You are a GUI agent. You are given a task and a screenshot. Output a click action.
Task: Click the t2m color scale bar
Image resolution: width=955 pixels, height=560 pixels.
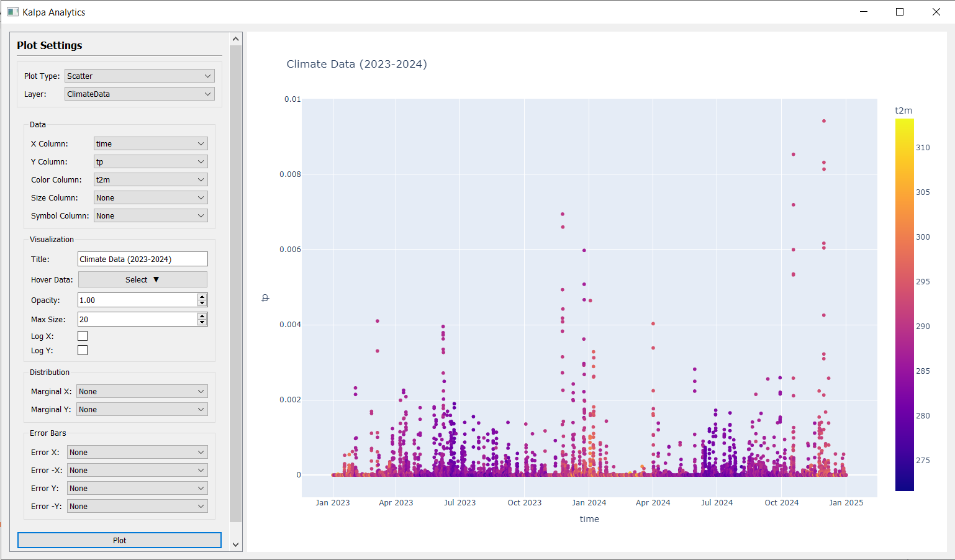point(904,304)
